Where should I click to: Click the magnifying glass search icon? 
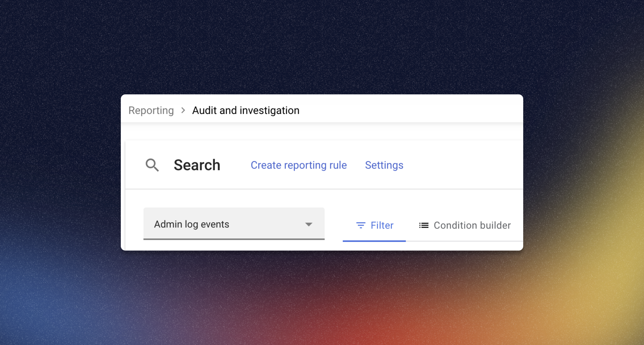pos(152,165)
